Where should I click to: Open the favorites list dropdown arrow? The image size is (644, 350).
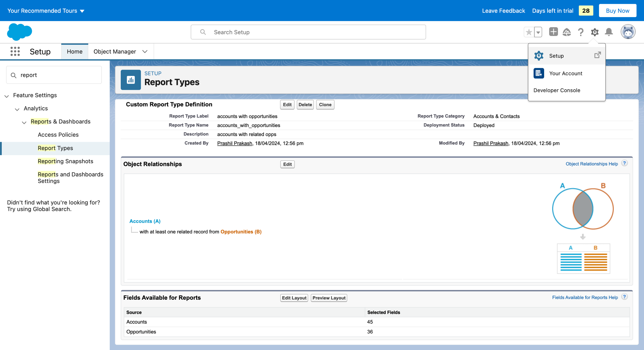tap(538, 32)
